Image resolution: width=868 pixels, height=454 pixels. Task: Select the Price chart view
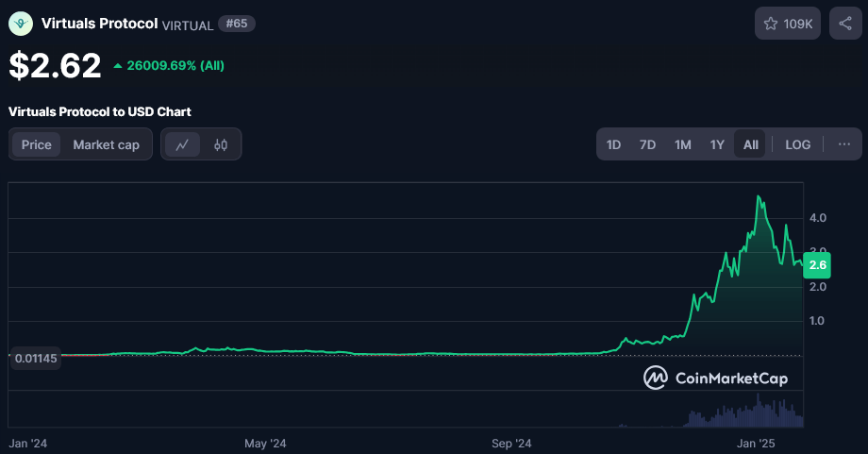tap(37, 144)
